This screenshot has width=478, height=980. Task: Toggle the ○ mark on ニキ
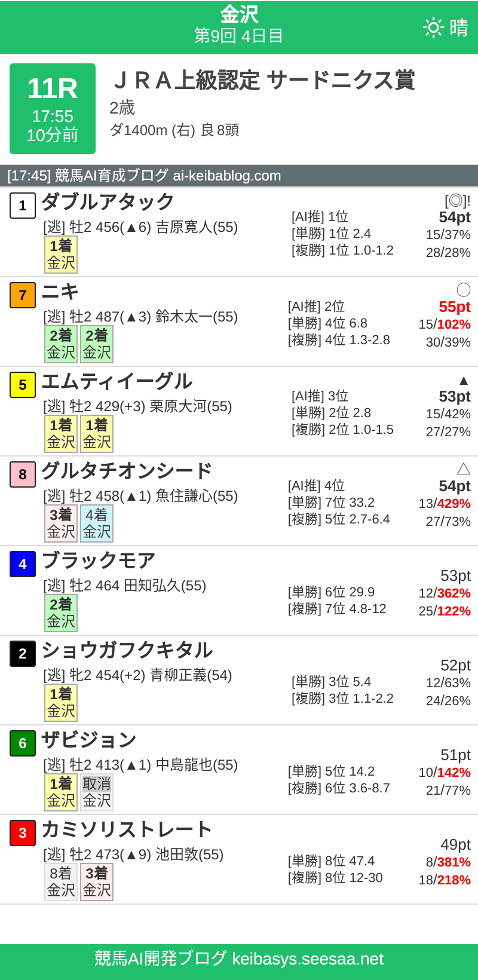(x=464, y=288)
